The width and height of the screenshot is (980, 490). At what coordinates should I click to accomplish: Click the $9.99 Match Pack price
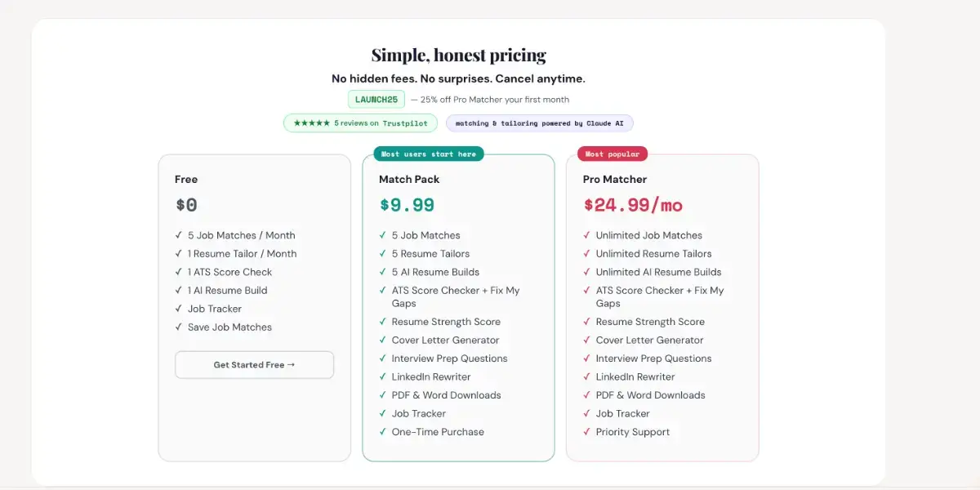tap(407, 205)
